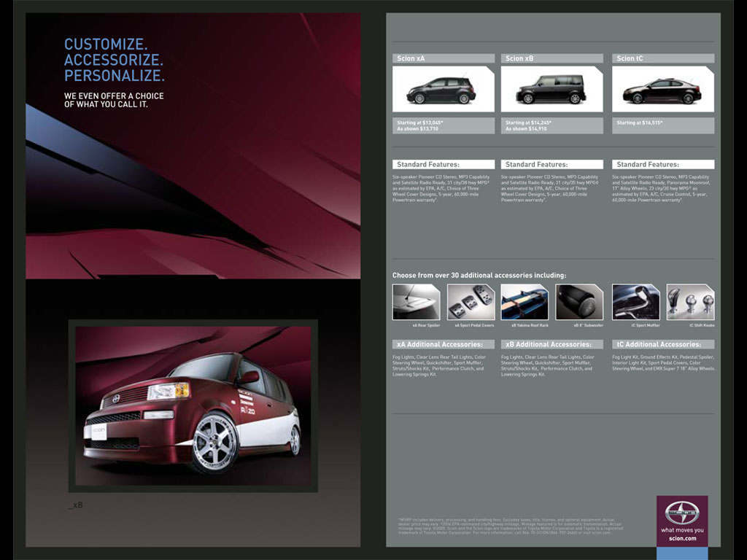Click the '_xB' caption below the photo
747x560 pixels.
pos(75,505)
